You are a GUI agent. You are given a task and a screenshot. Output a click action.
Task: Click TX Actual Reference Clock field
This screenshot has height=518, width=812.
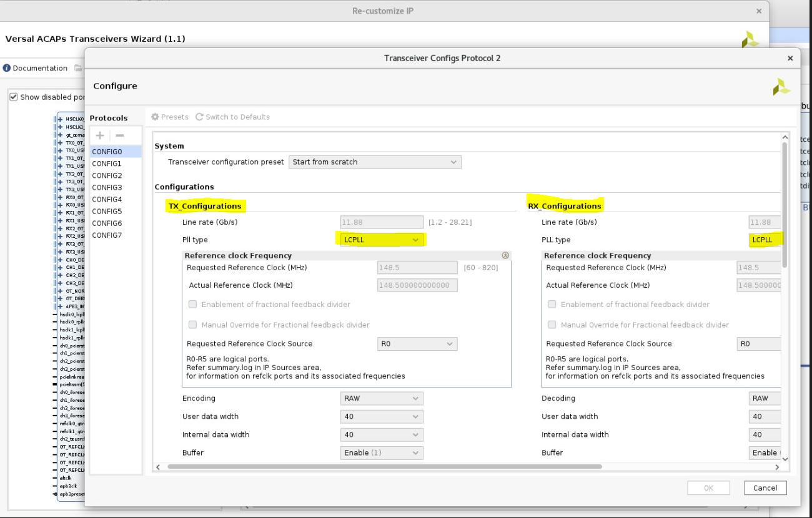(x=417, y=285)
